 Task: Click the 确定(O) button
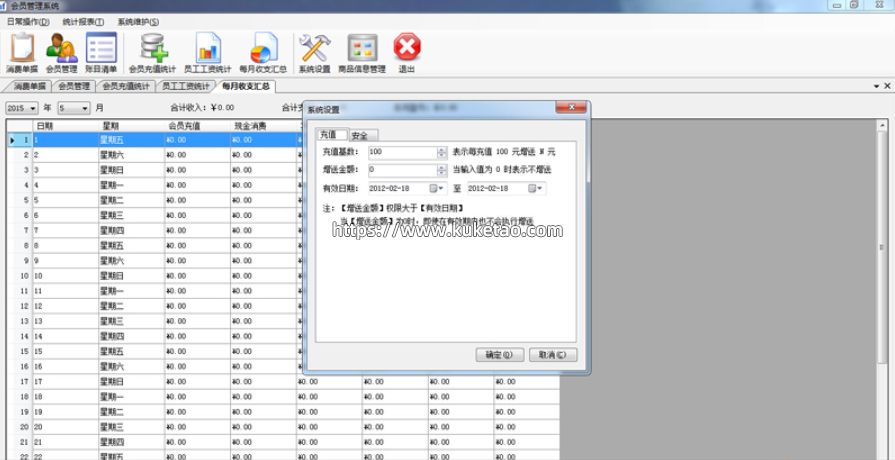(x=499, y=355)
